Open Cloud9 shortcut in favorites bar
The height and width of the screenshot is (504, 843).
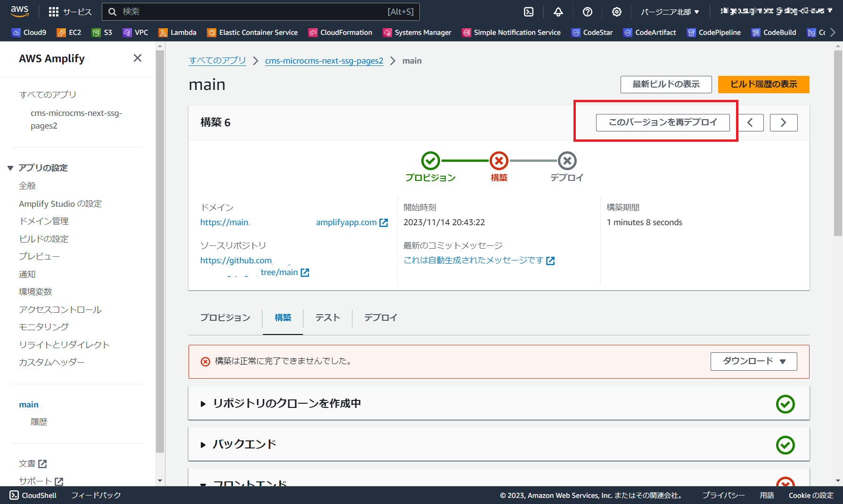coord(29,33)
